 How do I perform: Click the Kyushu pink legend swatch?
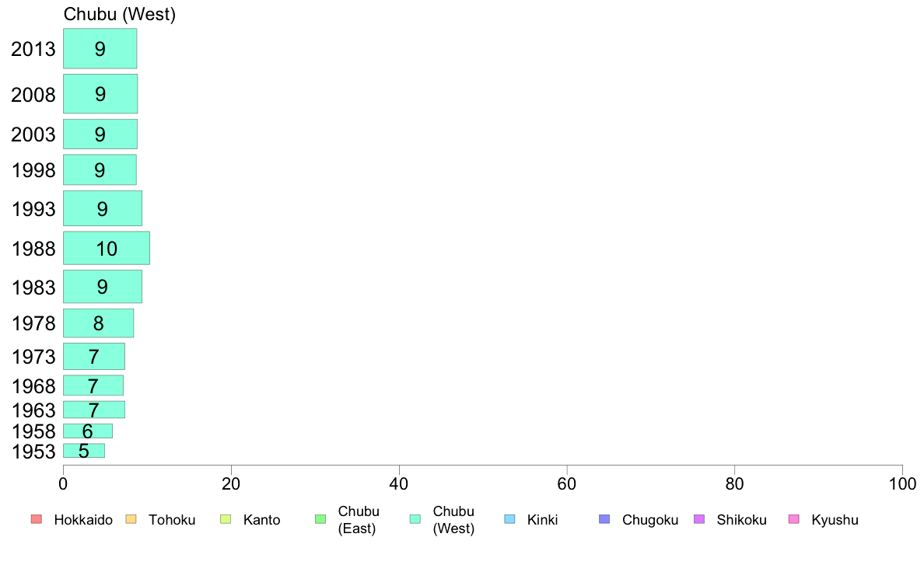point(794,519)
